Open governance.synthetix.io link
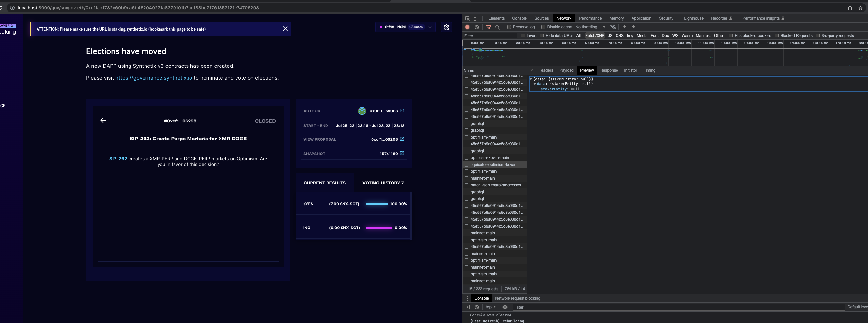Viewport: 868px width, 323px height. tap(154, 78)
